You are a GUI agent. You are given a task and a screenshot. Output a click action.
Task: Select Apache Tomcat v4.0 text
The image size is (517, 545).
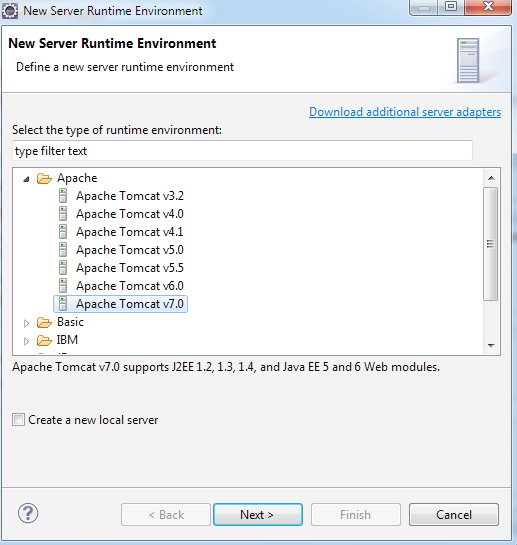(x=130, y=214)
